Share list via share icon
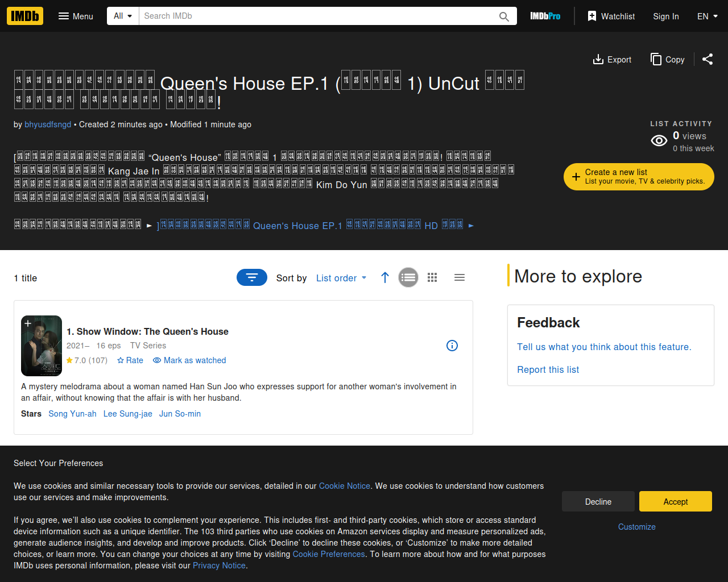Viewport: 728px width, 582px height. pyautogui.click(x=708, y=59)
